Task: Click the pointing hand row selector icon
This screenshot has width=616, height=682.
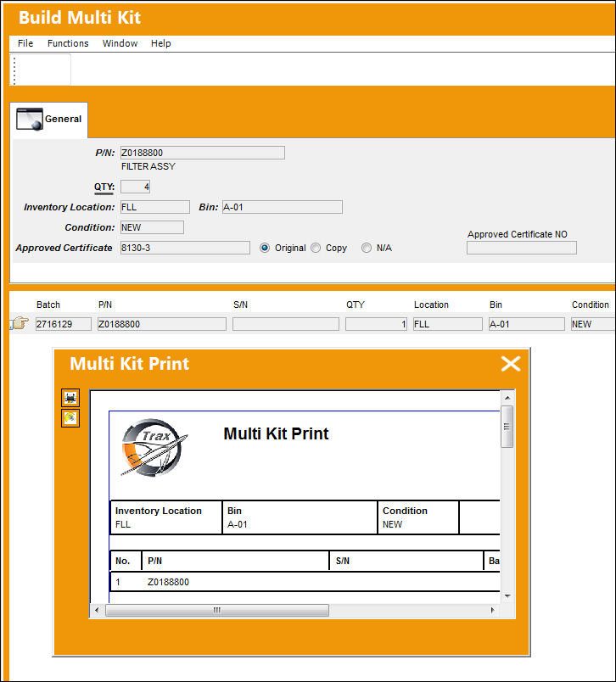Action: pyautogui.click(x=20, y=323)
